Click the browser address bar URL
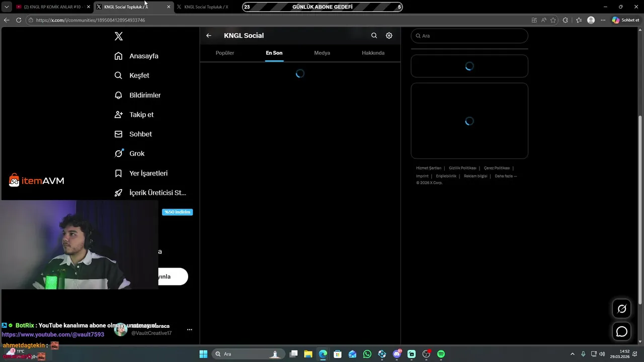The image size is (644, 362). coord(91,20)
